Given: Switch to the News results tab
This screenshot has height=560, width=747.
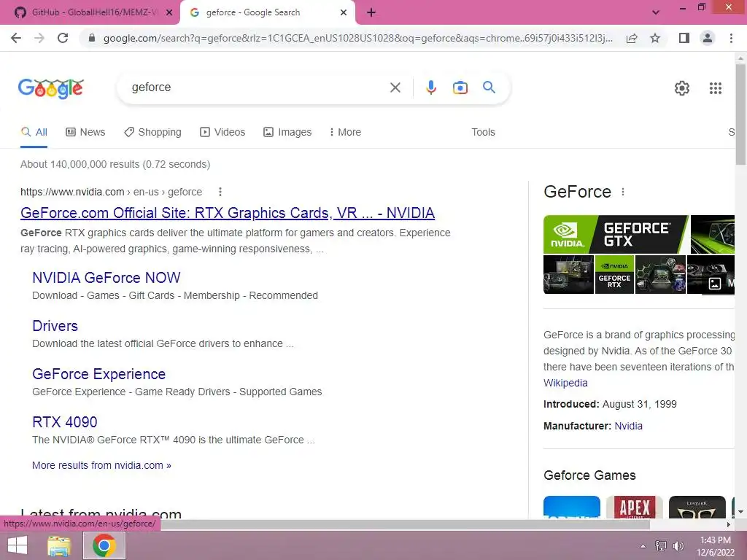Looking at the screenshot, I should 85,133.
